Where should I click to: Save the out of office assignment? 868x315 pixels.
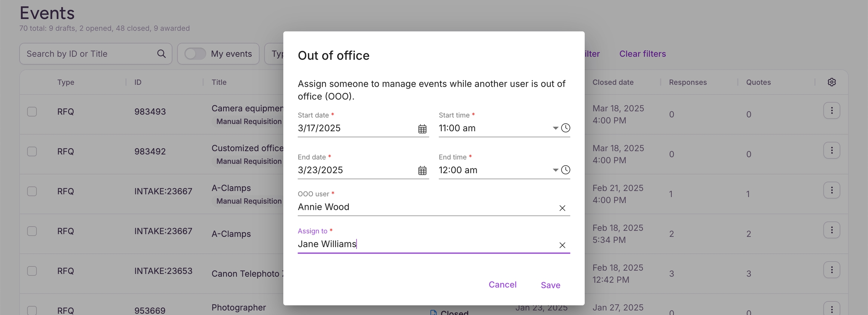[550, 285]
